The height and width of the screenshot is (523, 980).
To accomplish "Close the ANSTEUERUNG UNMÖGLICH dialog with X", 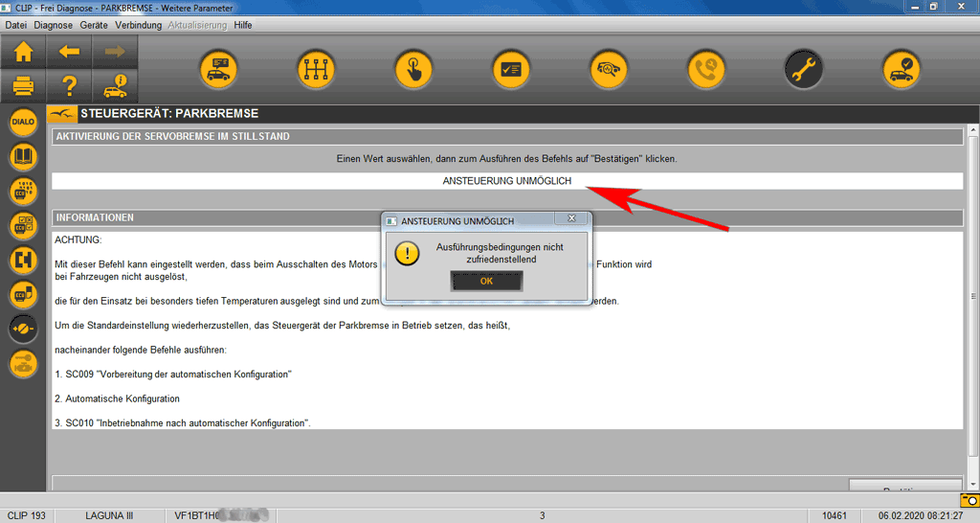I will [x=570, y=219].
